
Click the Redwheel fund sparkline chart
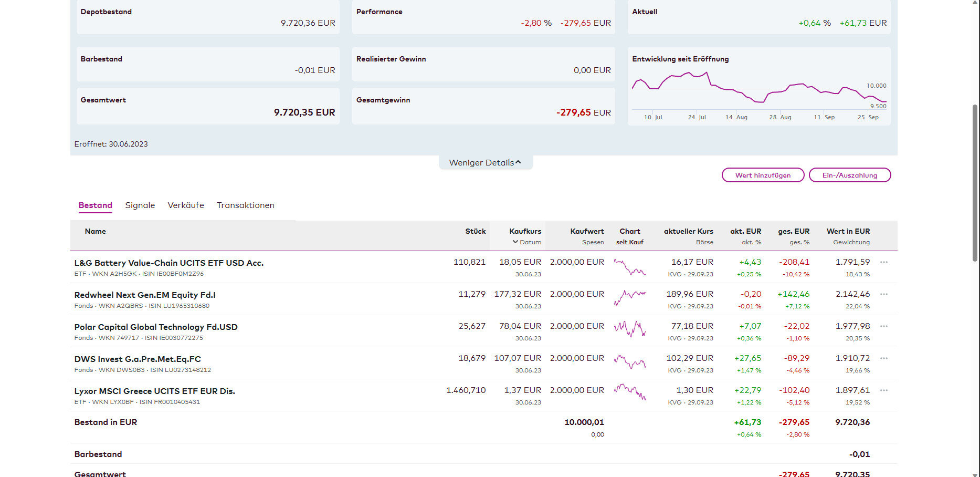point(629,297)
